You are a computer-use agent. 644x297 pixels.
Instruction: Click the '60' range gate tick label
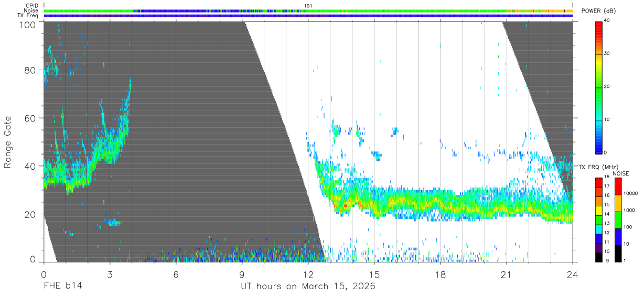click(30, 118)
